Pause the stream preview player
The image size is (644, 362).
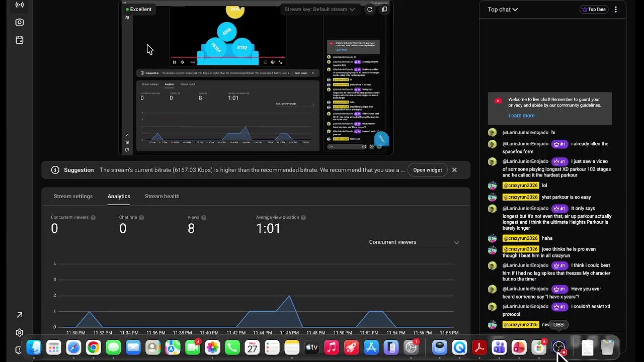175,62
